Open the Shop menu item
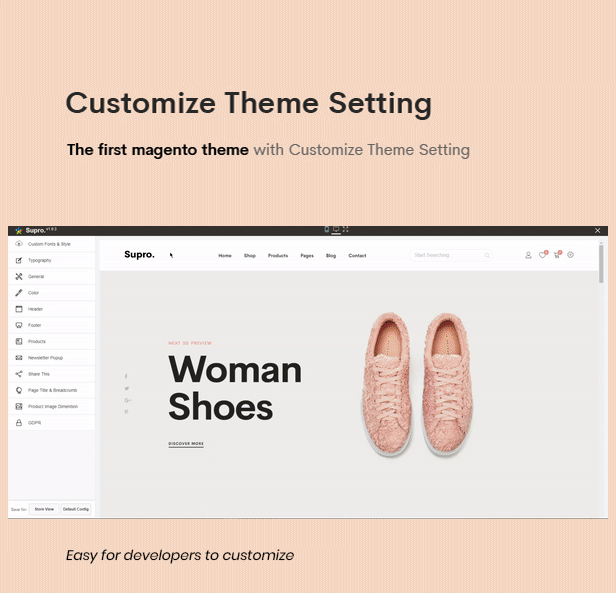Screen dimensions: 616x593 tap(250, 256)
